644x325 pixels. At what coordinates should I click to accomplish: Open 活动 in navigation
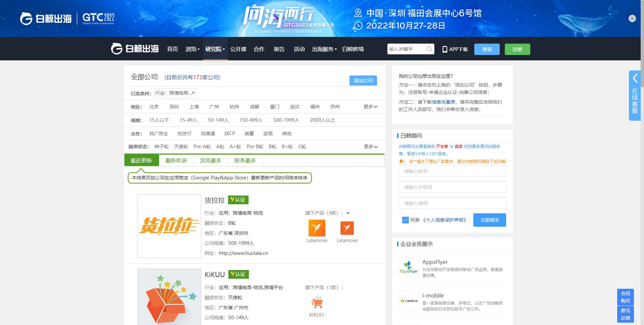pyautogui.click(x=299, y=49)
